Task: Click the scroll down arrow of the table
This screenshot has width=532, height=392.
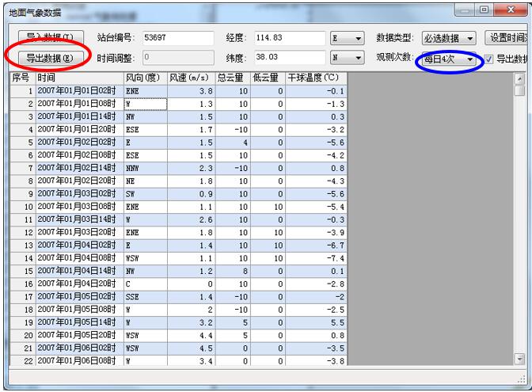Action: [519, 359]
